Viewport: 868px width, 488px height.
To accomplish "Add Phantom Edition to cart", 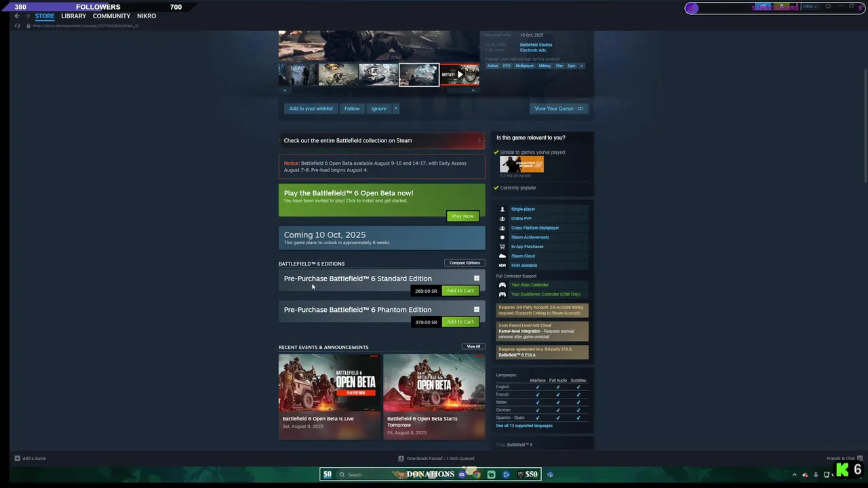I will coord(460,322).
